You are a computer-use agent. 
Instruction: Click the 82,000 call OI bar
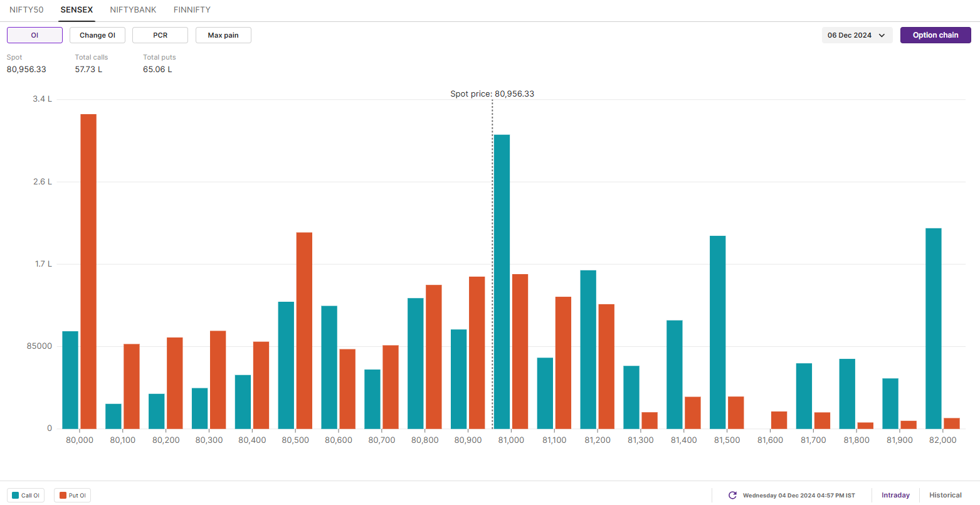934,329
